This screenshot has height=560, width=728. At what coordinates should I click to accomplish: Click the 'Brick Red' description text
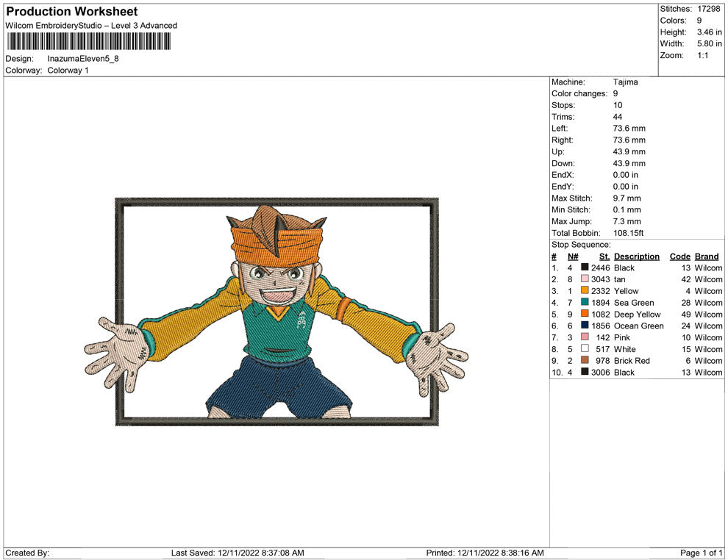coord(632,361)
